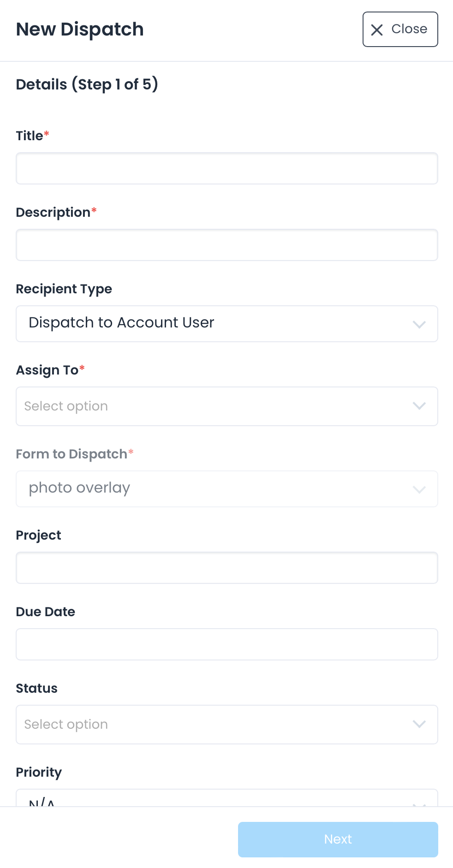The height and width of the screenshot is (868, 453).
Task: Click the Details Step 1 of 5 label
Action: click(88, 84)
